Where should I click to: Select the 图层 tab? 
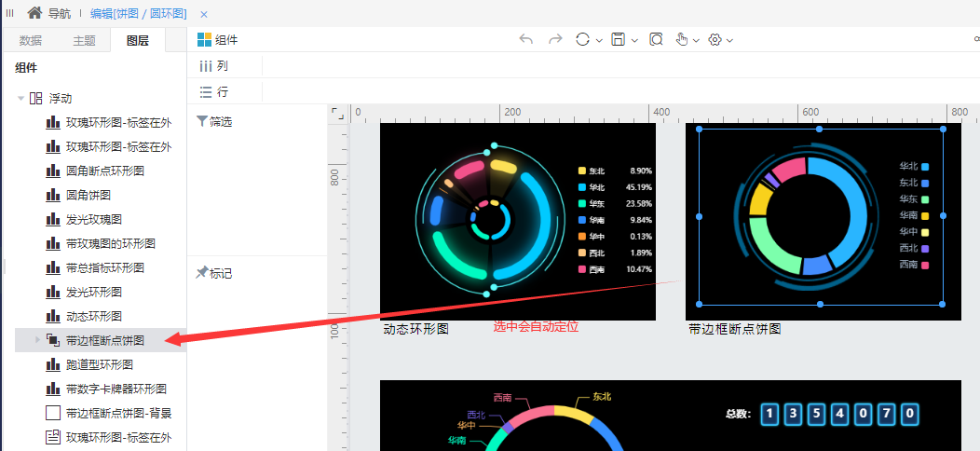[x=138, y=41]
